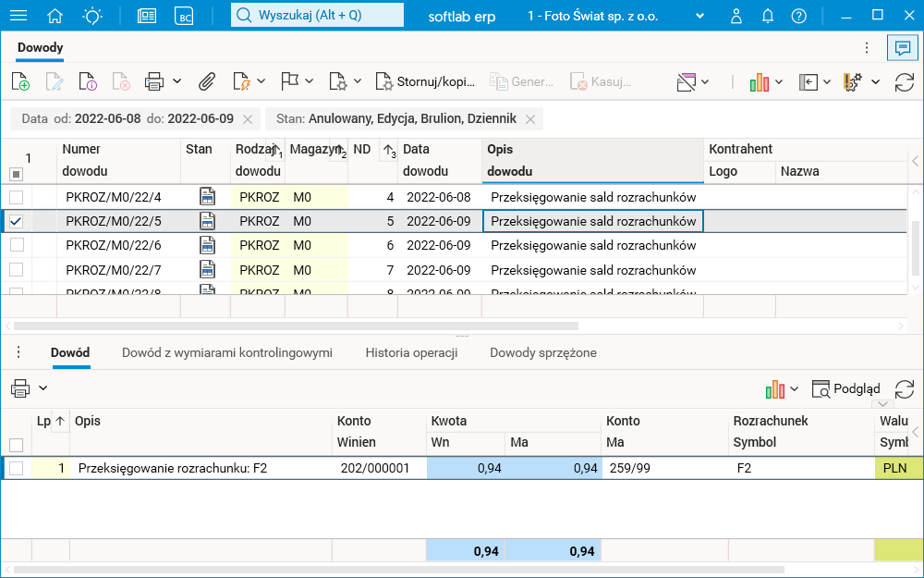Click the new document icon in the toolbar

click(x=20, y=81)
